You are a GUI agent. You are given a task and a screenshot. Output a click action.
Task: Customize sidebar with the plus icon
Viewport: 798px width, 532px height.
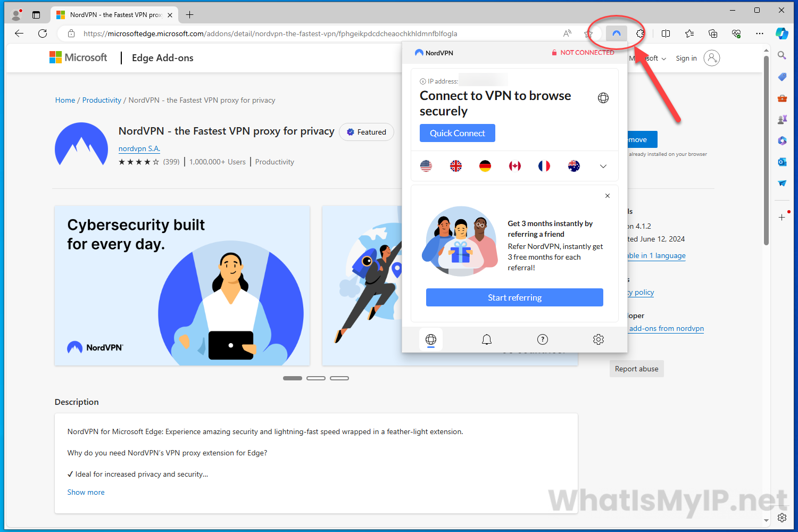[782, 217]
